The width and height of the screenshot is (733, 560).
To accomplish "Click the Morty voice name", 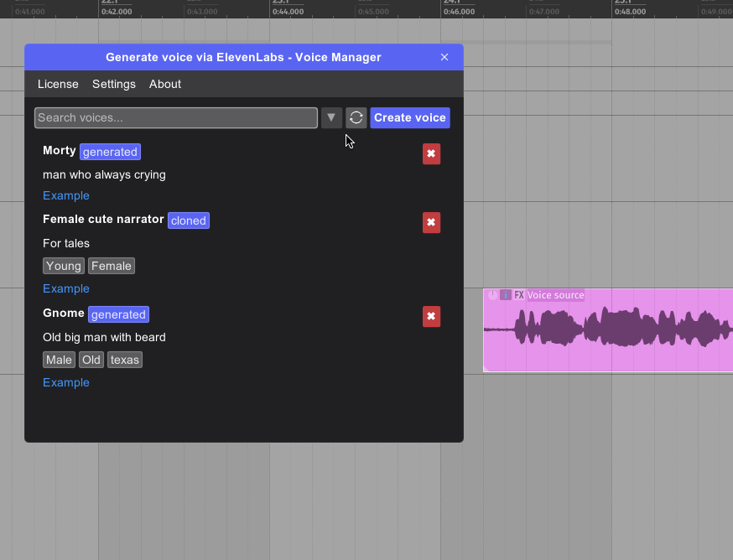I will click(x=59, y=151).
